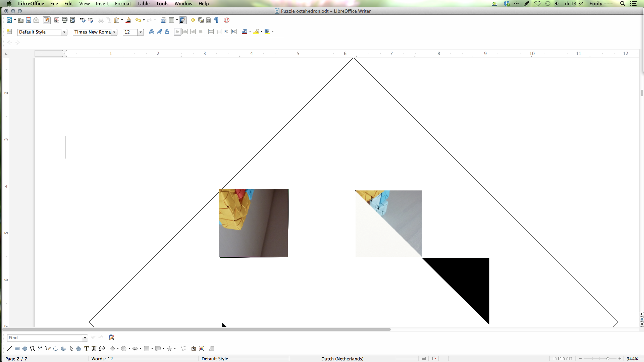Expand the font size selector
This screenshot has width=644, height=362.
coord(141,32)
